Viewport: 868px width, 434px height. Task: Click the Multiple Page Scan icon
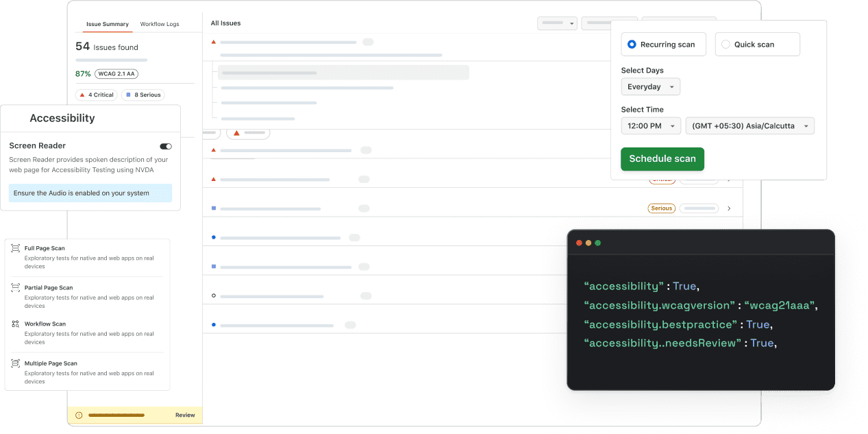(15, 363)
